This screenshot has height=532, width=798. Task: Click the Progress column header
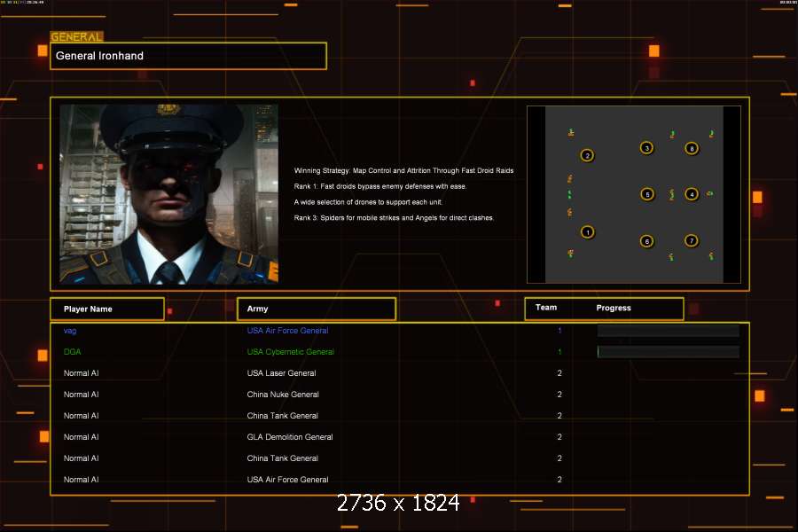tap(614, 308)
